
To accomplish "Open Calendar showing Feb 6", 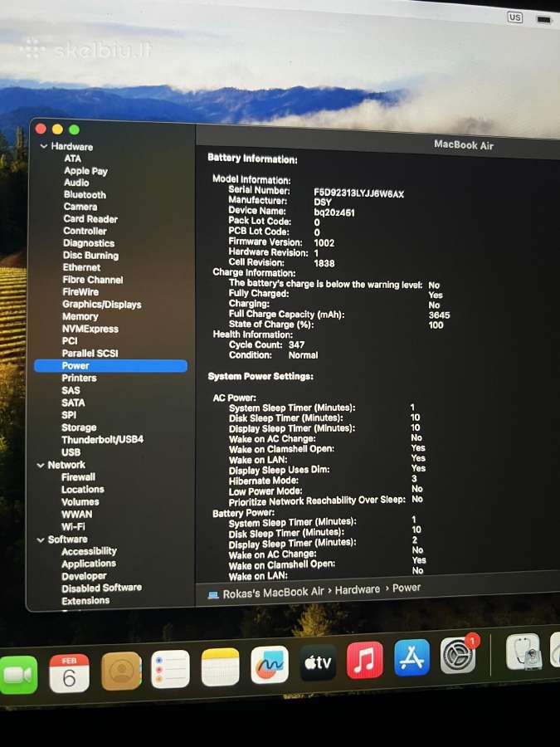I will coord(69,673).
